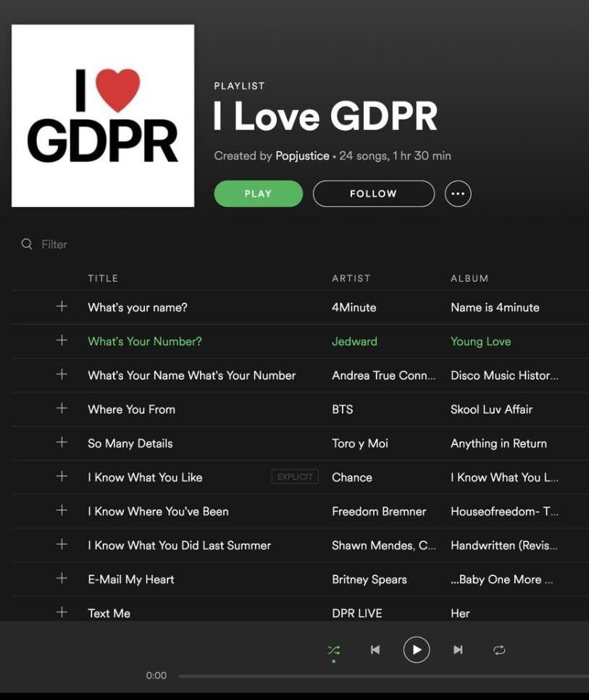The image size is (589, 700).
Task: Click plus icon beside "E-Mail My Heart"
Action: [x=62, y=578]
